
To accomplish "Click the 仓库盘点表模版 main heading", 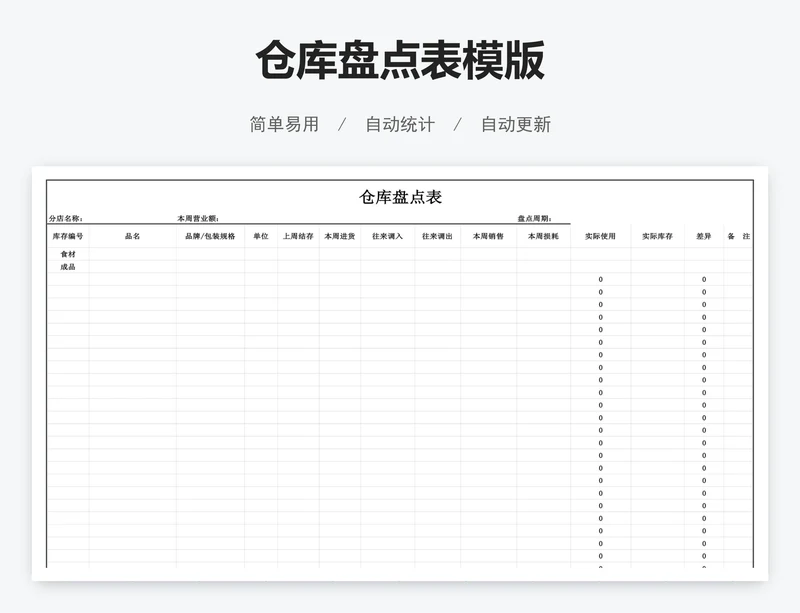I will click(x=400, y=60).
